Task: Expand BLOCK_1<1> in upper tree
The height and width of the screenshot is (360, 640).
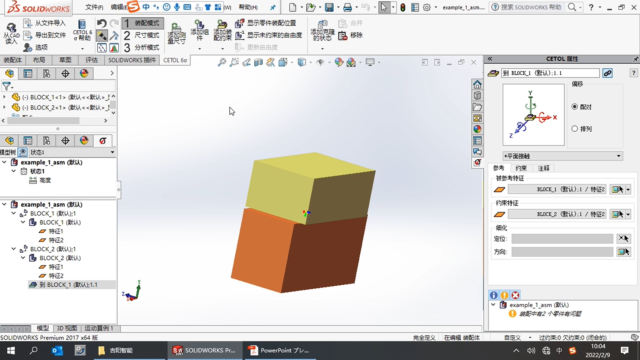Action: 4,97
